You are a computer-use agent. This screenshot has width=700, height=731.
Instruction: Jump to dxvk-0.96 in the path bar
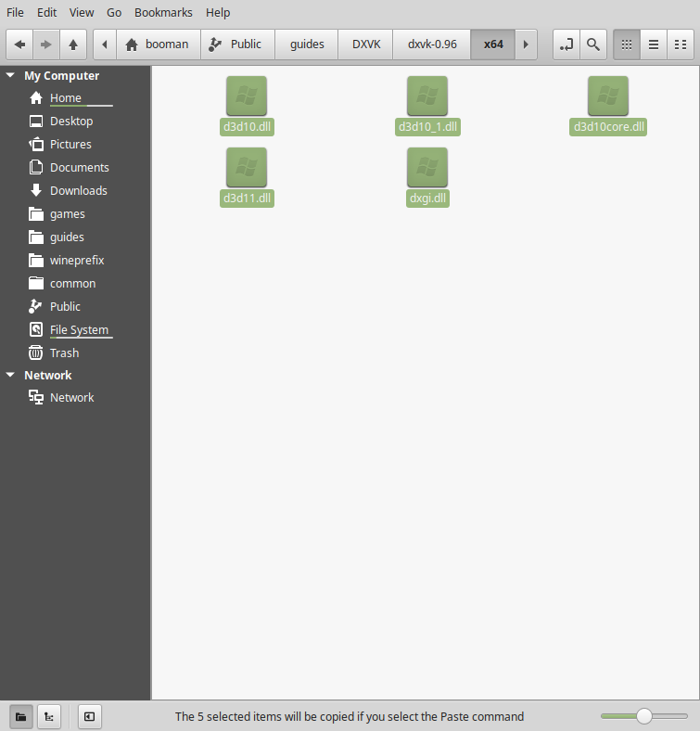coord(432,45)
